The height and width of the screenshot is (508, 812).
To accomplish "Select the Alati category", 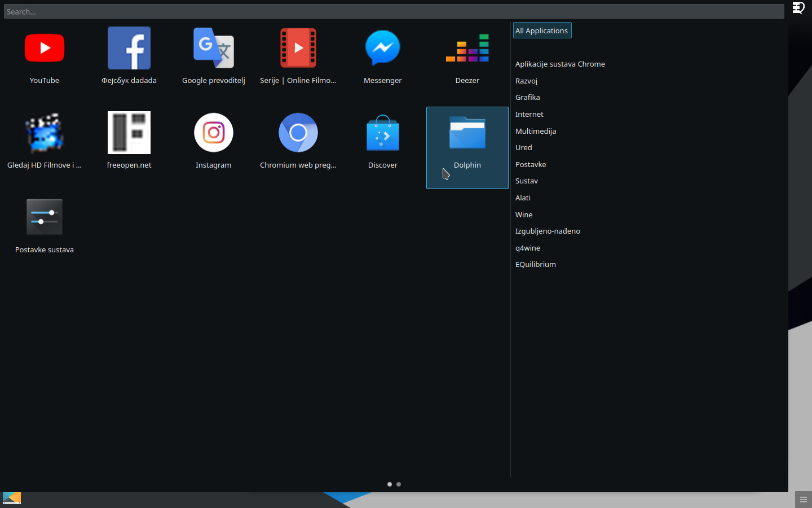I will click(x=522, y=198).
